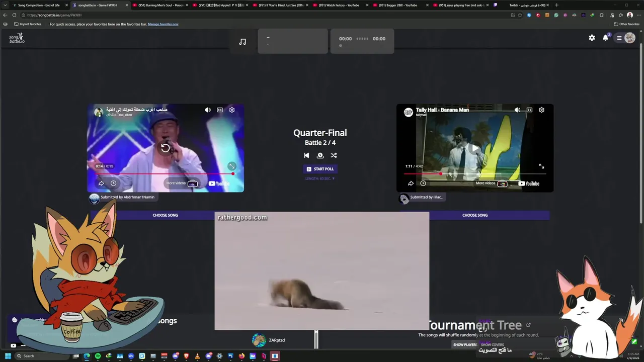Switch to Bagger 288 YouTube tab
Image resolution: width=644 pixels, height=362 pixels.
(x=400, y=5)
